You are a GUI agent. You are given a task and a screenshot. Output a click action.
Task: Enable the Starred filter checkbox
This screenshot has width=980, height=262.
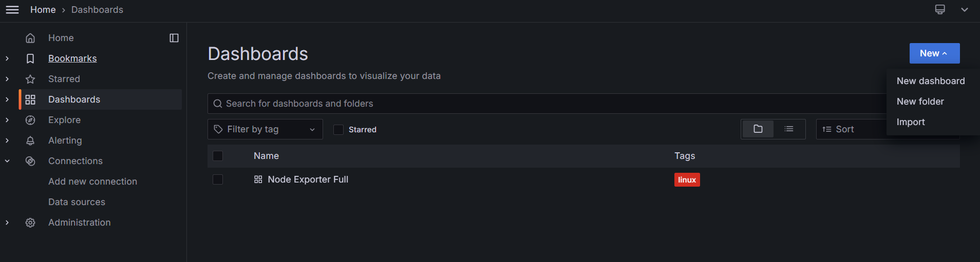tap(338, 130)
